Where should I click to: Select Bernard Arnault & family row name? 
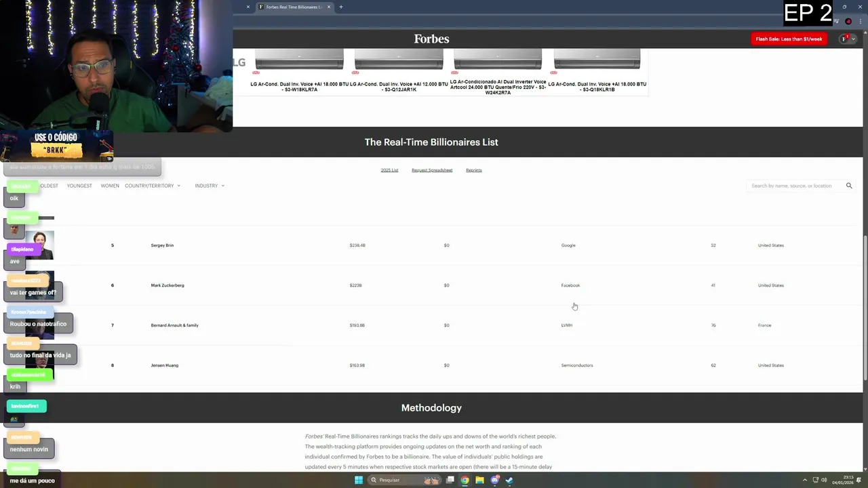(x=175, y=325)
